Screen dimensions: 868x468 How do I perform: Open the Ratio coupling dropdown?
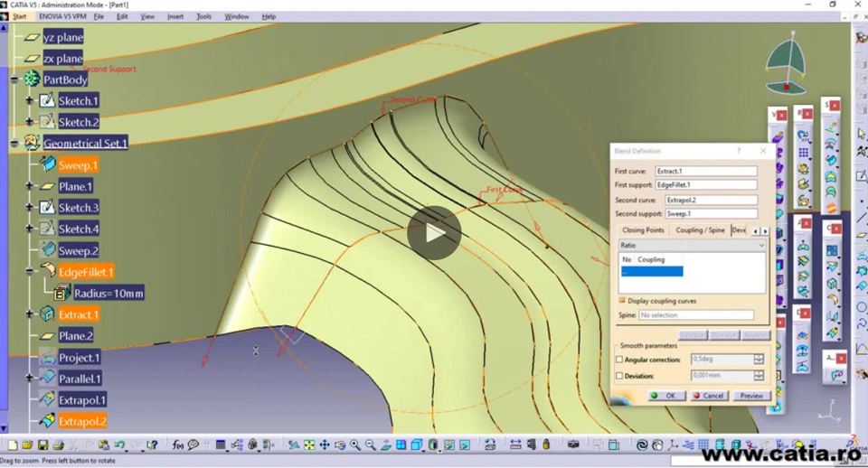pyautogui.click(x=692, y=245)
